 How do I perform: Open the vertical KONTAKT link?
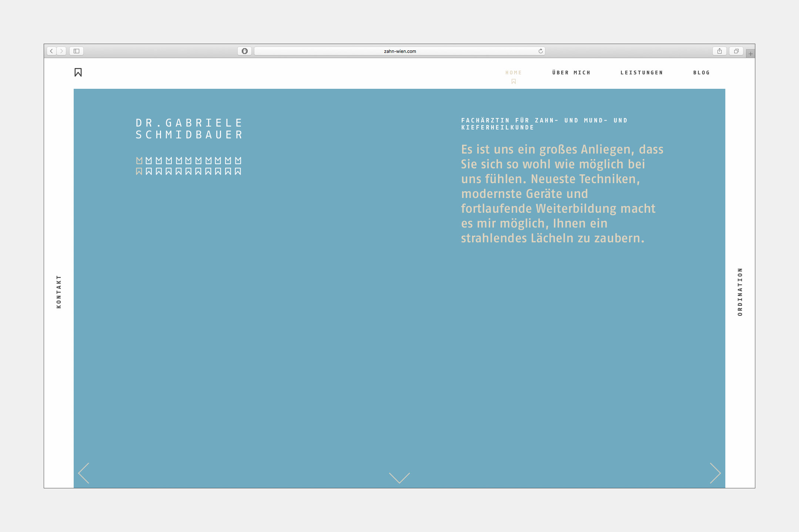point(58,292)
